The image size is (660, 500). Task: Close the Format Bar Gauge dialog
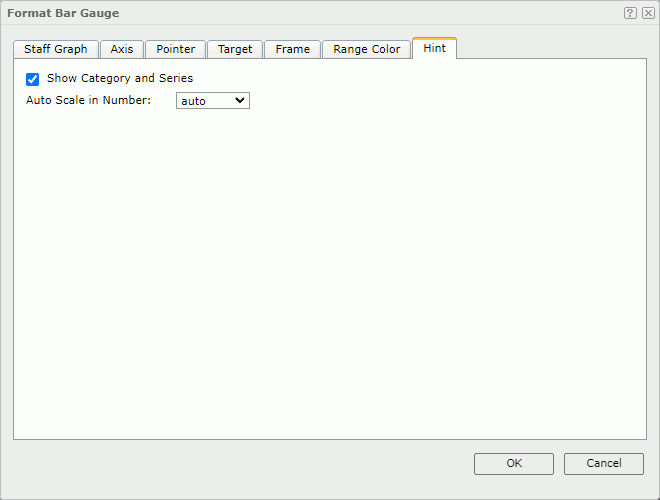648,13
